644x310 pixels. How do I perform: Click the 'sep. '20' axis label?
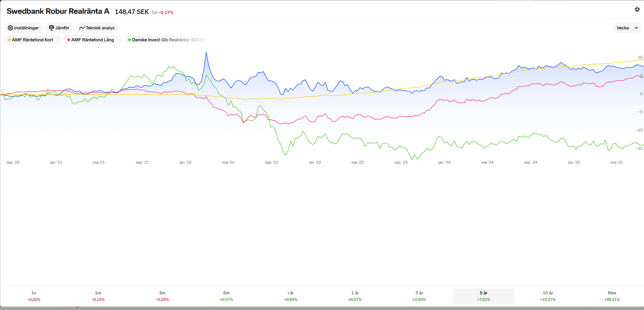[13, 162]
